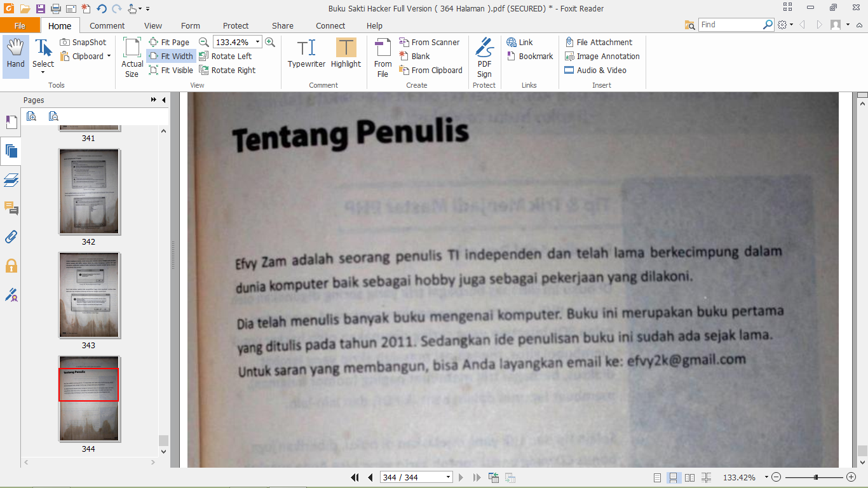Create PDF From File
This screenshot has width=868, height=488.
pyautogui.click(x=383, y=57)
